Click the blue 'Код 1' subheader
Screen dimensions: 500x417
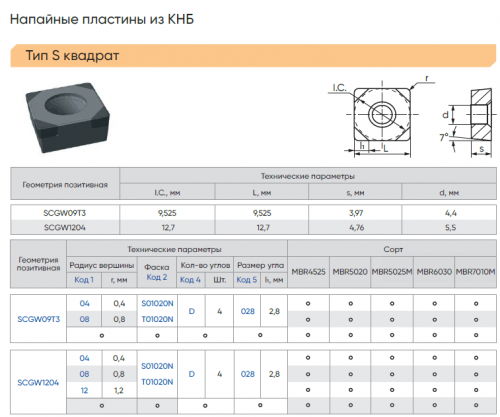pos(84,280)
